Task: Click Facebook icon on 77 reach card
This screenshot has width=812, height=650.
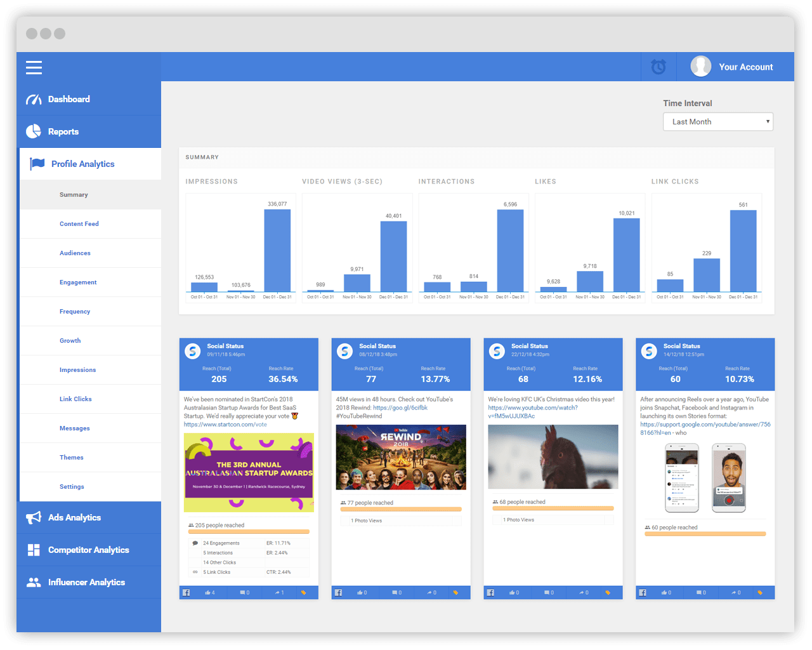Action: [339, 592]
